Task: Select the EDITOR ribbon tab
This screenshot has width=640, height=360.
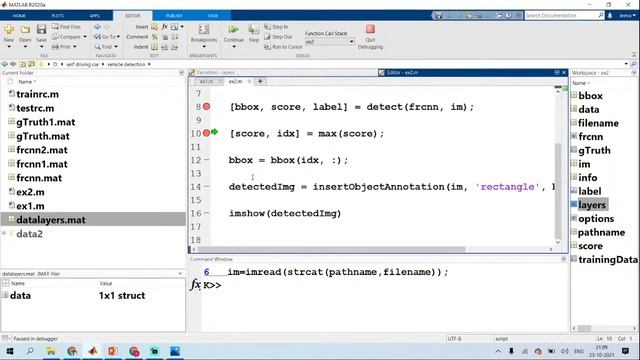Action: (133, 16)
